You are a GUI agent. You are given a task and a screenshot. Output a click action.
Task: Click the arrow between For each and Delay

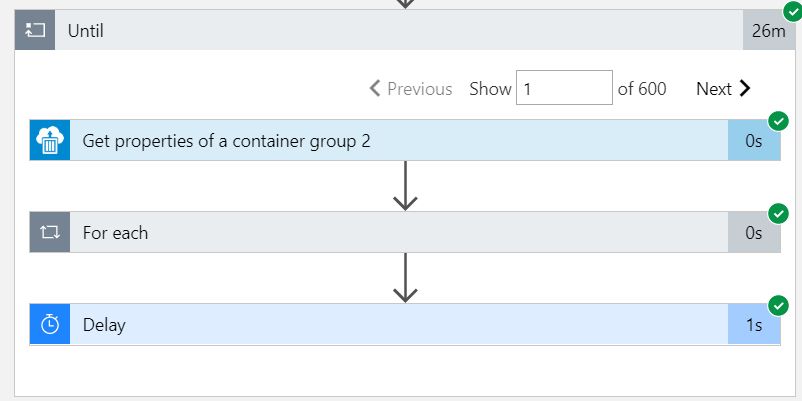pyautogui.click(x=404, y=277)
